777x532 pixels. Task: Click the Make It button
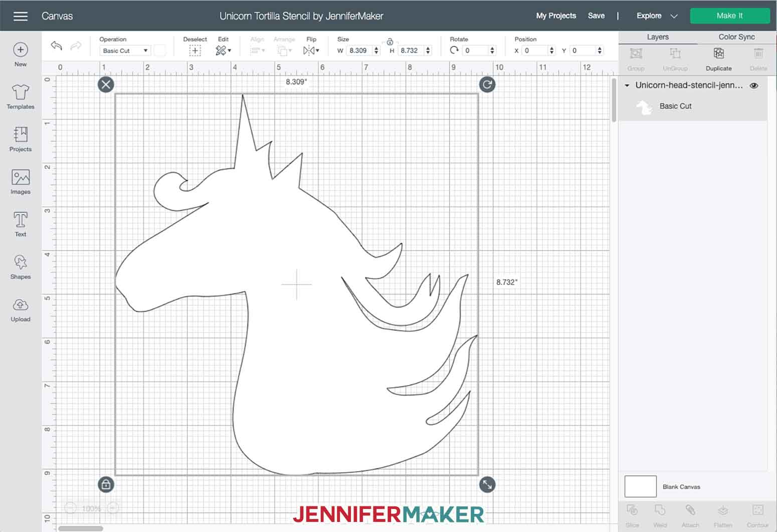pos(729,16)
